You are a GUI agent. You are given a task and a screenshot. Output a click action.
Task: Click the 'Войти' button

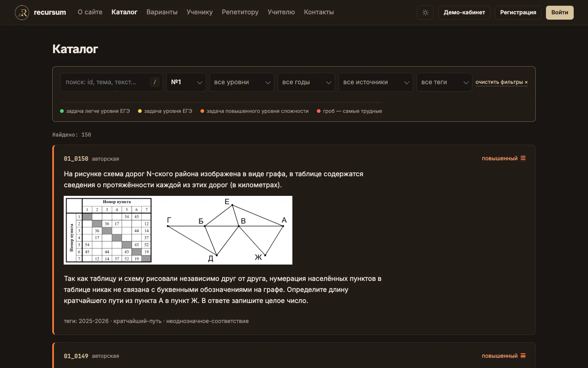coord(560,13)
